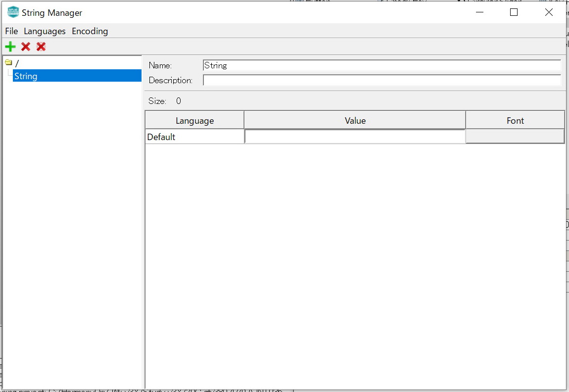569x392 pixels.
Task: Click the second red X with circle icon
Action: pos(41,47)
